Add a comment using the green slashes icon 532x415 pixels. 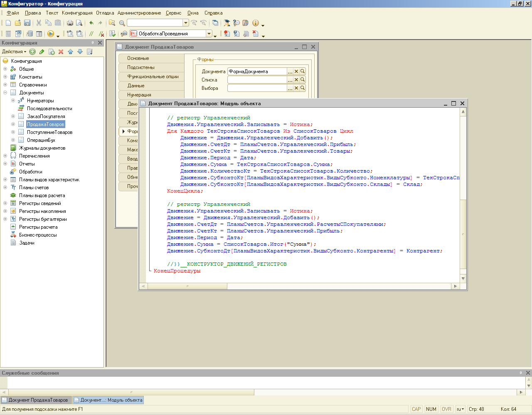coord(91,34)
